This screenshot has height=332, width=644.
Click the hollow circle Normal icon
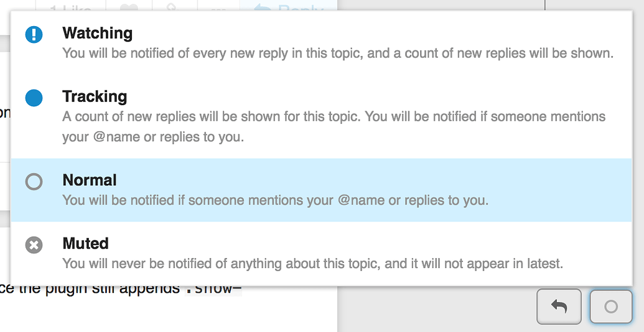34,182
